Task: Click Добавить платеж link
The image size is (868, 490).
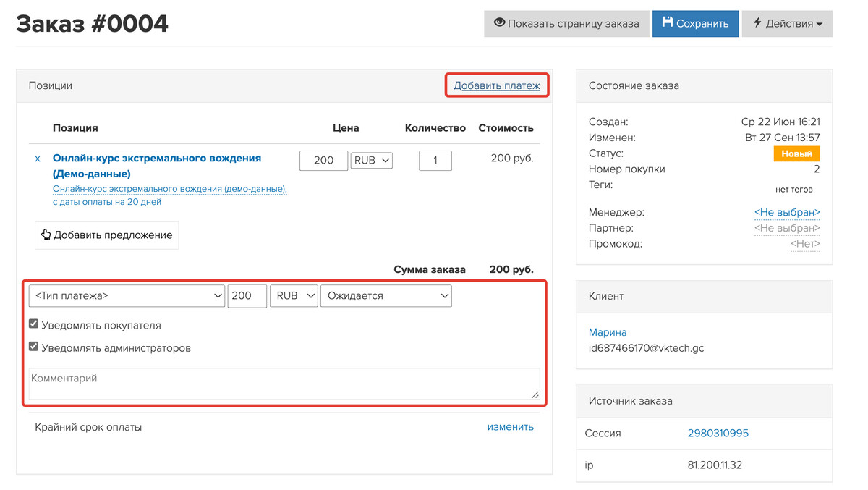Action: coord(497,85)
